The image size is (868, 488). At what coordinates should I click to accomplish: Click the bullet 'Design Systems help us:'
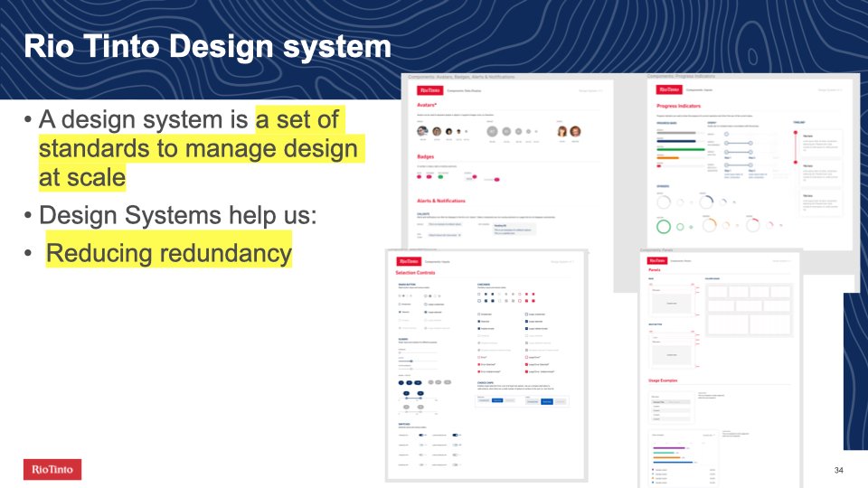click(x=178, y=215)
